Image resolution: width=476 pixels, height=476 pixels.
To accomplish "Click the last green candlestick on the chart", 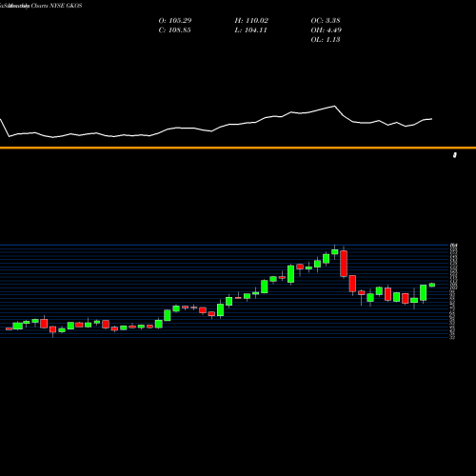I will [432, 285].
